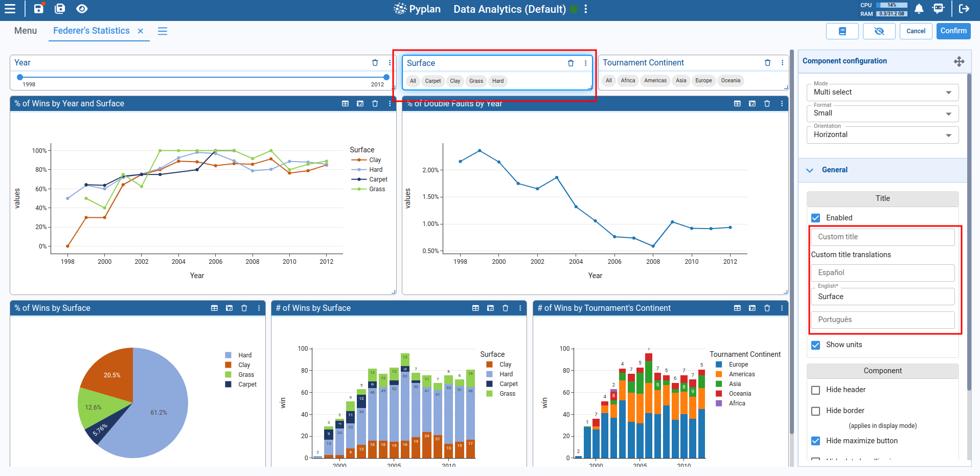Select the Federer's Statistics tab

tap(92, 31)
